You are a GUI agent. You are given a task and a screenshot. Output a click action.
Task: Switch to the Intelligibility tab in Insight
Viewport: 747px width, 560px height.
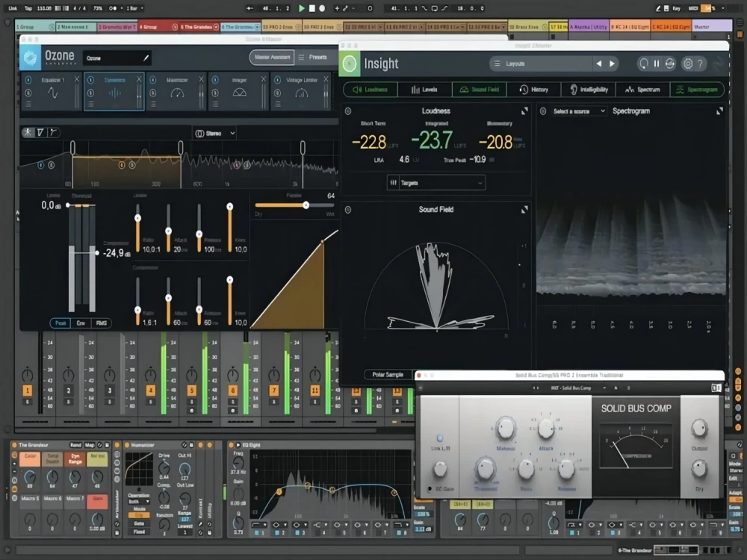coord(589,90)
